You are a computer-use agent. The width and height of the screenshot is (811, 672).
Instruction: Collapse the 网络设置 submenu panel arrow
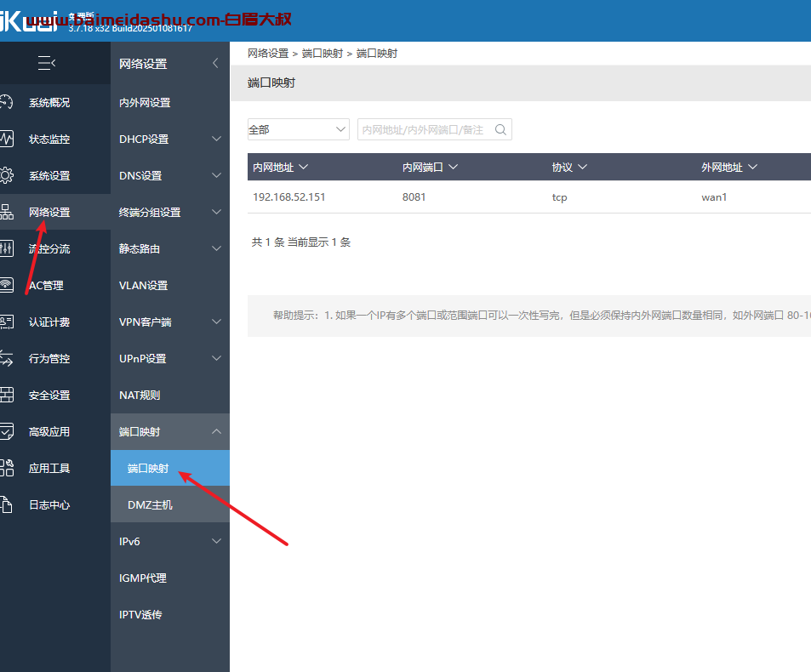coord(215,63)
